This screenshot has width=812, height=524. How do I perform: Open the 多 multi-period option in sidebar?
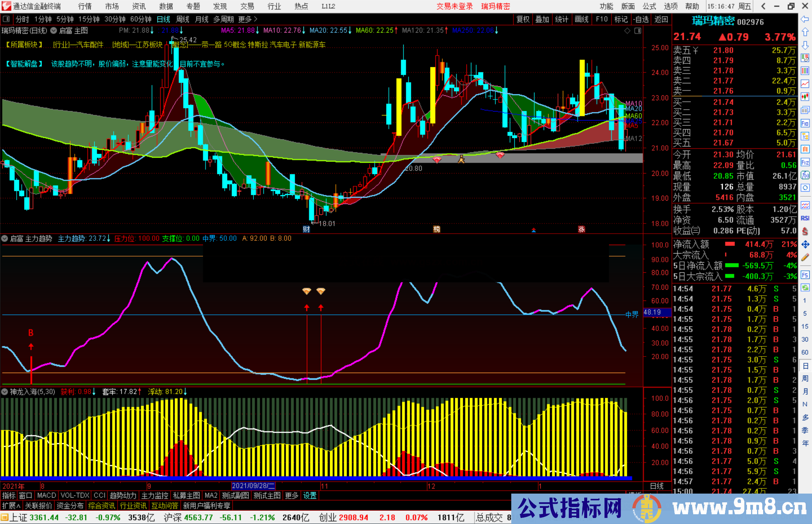(805, 417)
